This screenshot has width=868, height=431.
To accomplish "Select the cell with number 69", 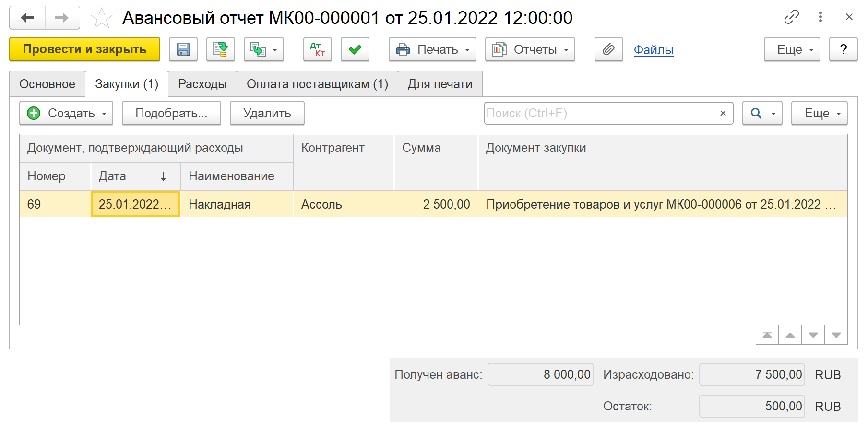I will point(55,204).
